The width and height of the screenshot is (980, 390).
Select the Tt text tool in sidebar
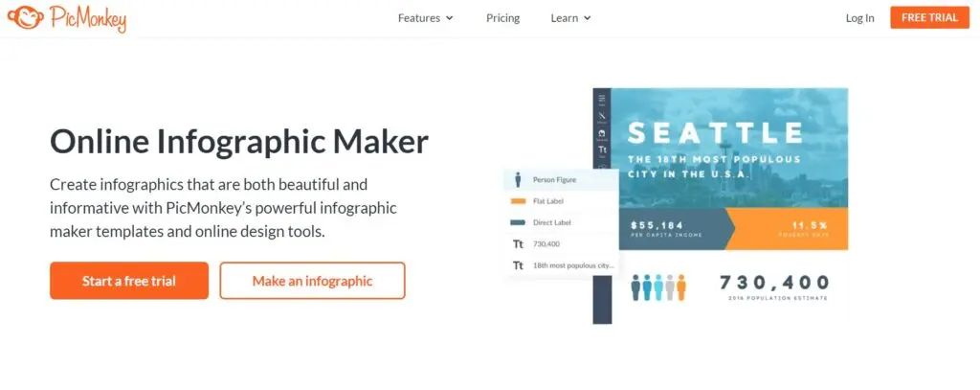[x=602, y=149]
